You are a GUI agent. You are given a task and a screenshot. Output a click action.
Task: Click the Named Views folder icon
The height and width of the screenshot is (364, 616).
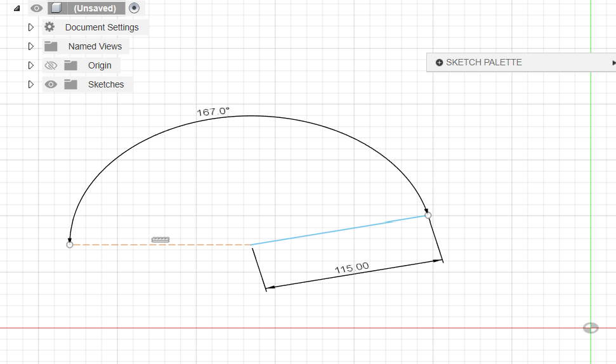51,46
